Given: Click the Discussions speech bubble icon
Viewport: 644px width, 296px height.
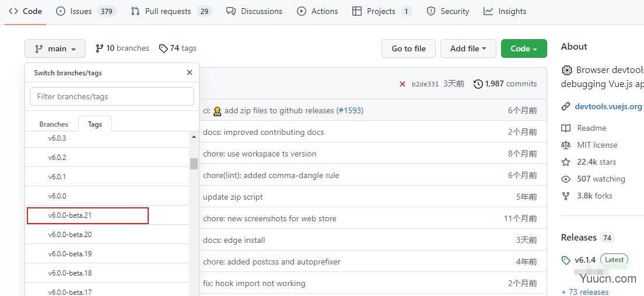Looking at the screenshot, I should point(231,12).
